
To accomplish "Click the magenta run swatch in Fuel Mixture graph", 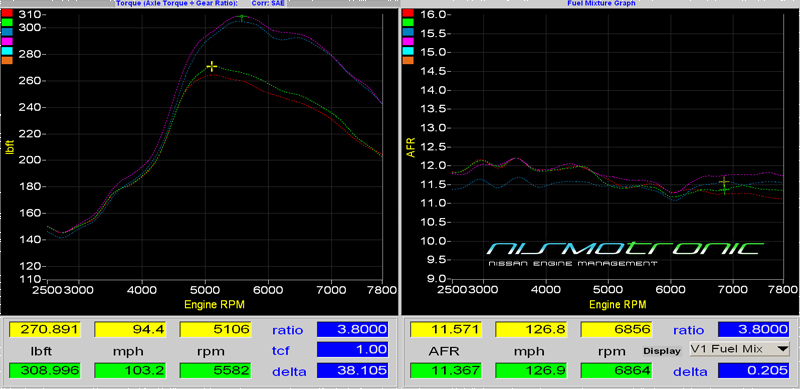I will 408,41.
